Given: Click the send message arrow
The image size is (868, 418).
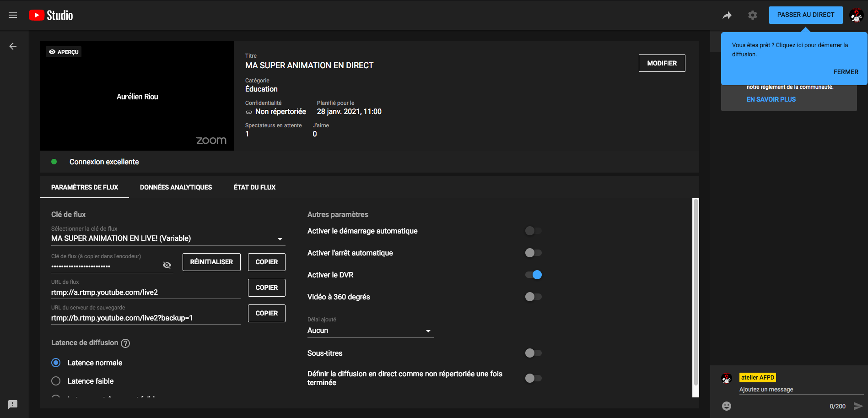Looking at the screenshot, I should tap(858, 406).
